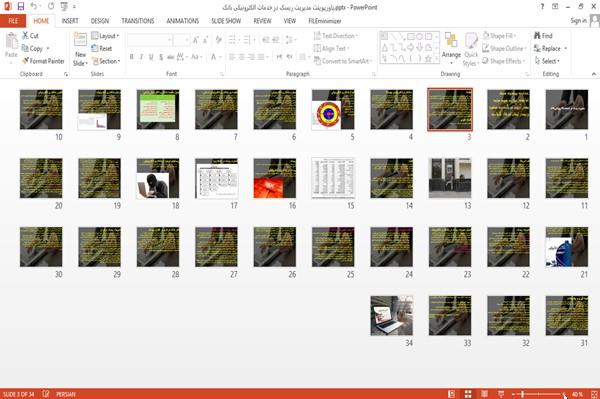Click the Redo icon in the quick access toolbar
Image resolution: width=600 pixels, height=399 pixels.
51,7
